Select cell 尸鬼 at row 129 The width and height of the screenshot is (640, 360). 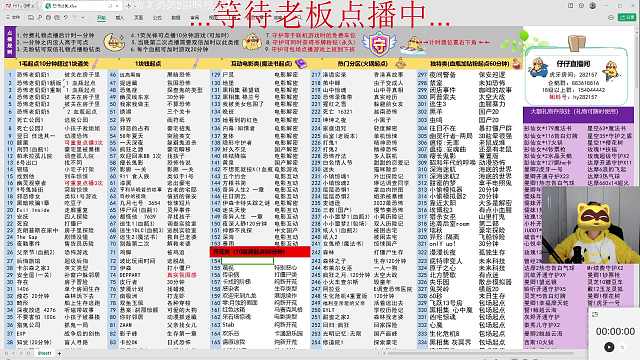tap(228, 75)
